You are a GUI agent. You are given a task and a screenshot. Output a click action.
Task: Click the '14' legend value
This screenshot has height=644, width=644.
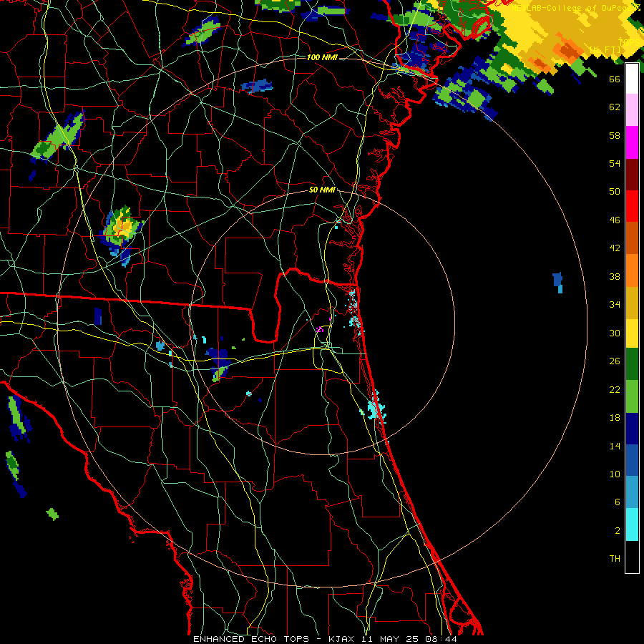615,446
